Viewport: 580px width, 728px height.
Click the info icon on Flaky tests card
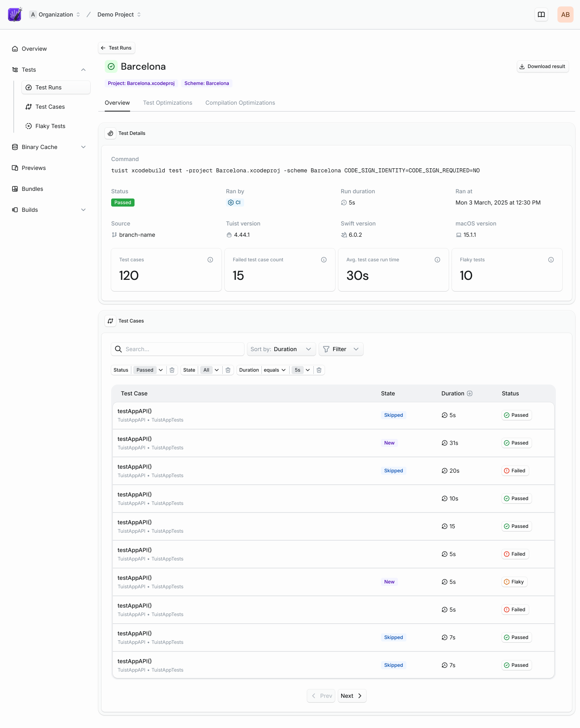click(551, 260)
